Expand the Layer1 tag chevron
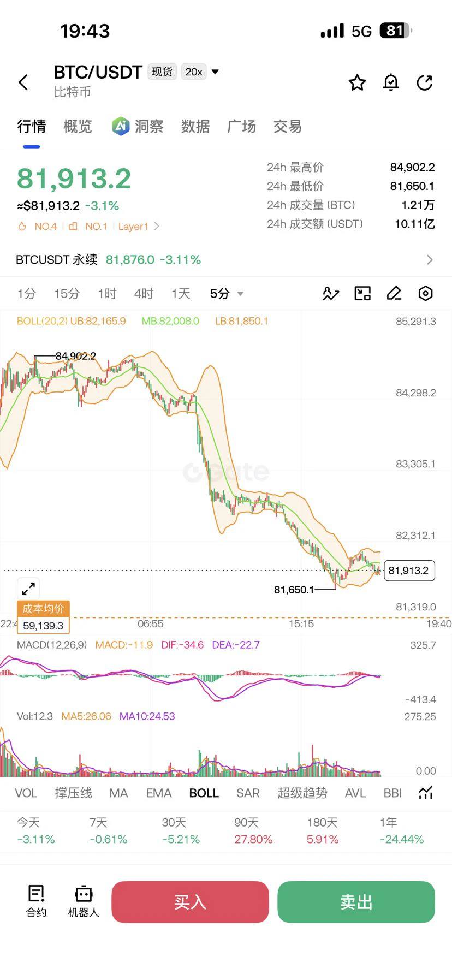452x980 pixels. [x=157, y=227]
